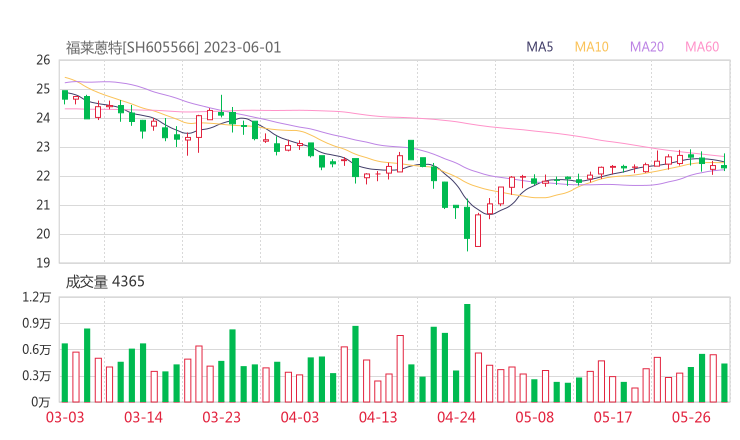This screenshot has height=440, width=740.
Task: Click the MA20 legend label
Action: click(x=647, y=47)
